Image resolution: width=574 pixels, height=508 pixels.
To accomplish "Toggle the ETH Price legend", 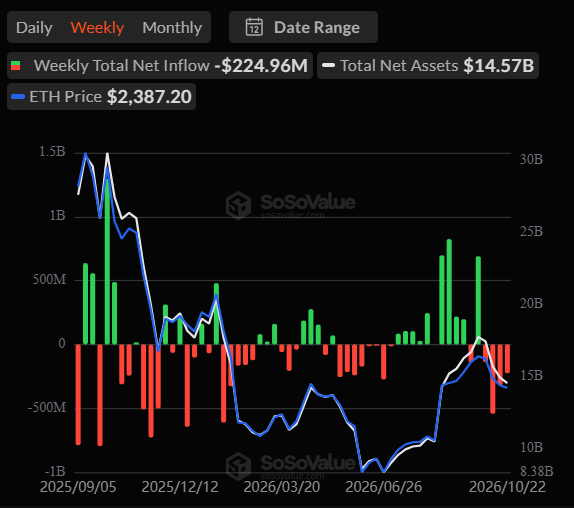I will click(101, 97).
